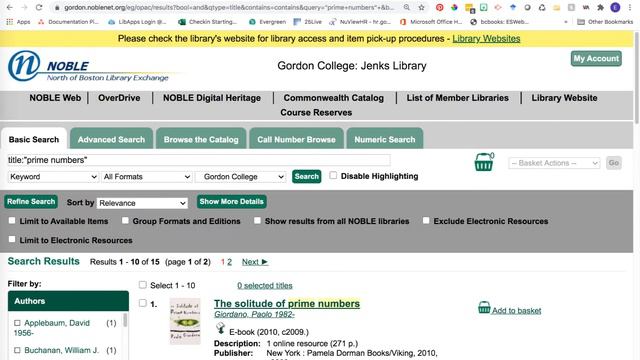This screenshot has width=640, height=360.
Task: Switch to Browse the Catalog tab
Action: tap(201, 139)
